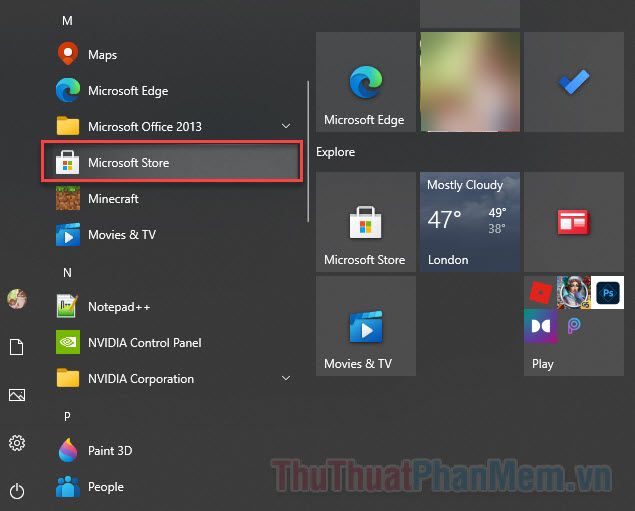Screen dimensions: 635x511
Task: Click the Power button icon
Action: (17, 491)
